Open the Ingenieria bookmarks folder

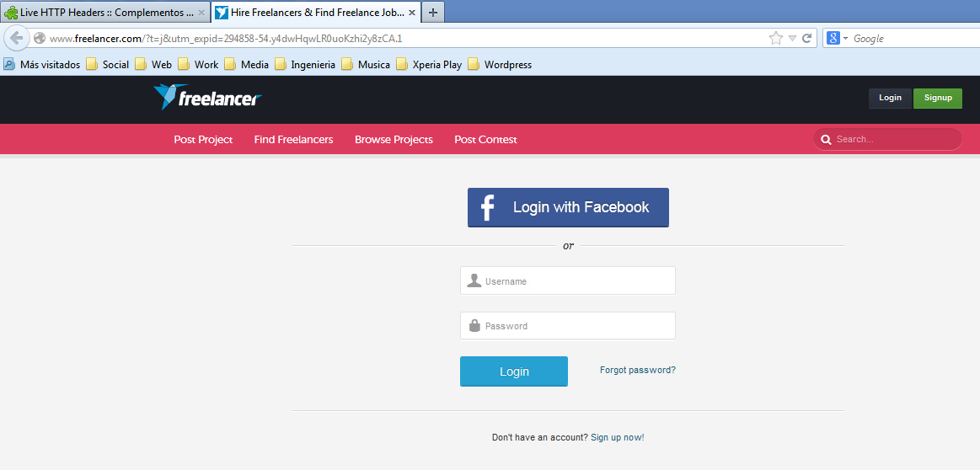coord(305,64)
